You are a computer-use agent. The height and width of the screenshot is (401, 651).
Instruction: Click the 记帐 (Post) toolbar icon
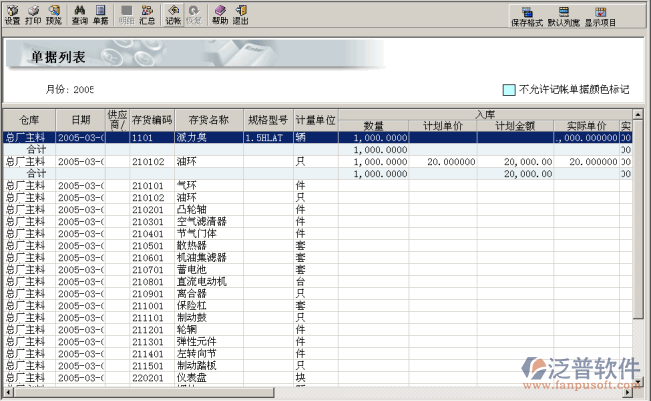pos(173,14)
